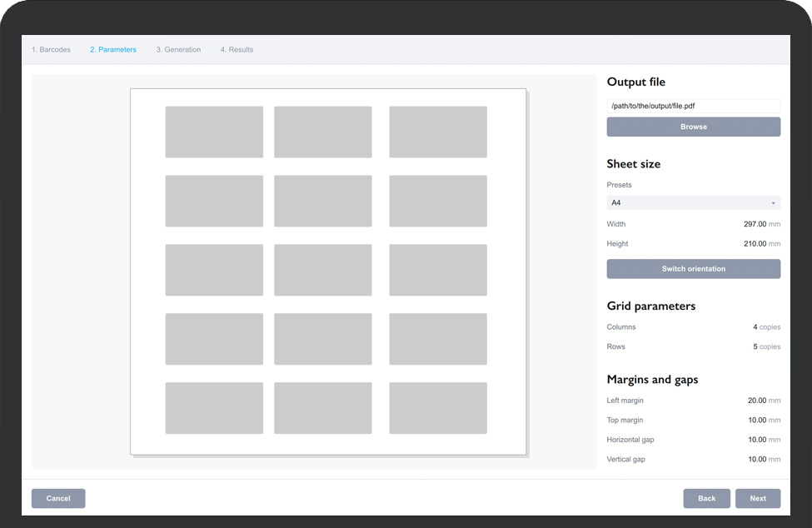Click the Cancel button
Viewport: 812px width, 528px height.
click(58, 499)
